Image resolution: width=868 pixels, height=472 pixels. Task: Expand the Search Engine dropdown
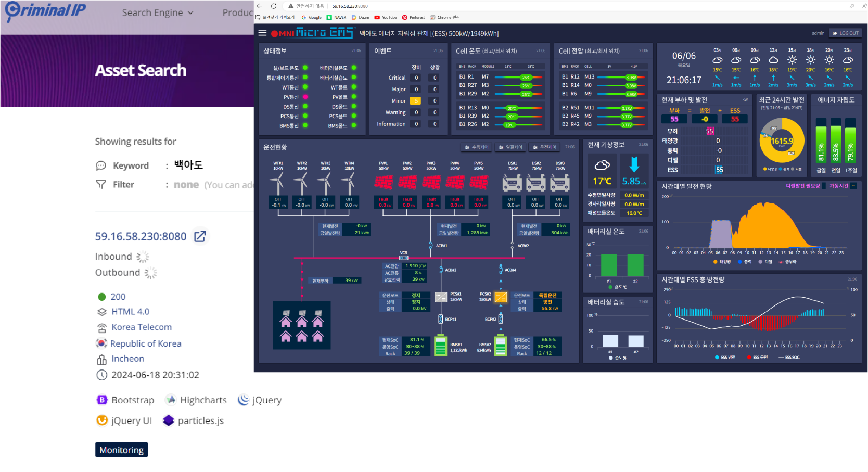(x=157, y=12)
